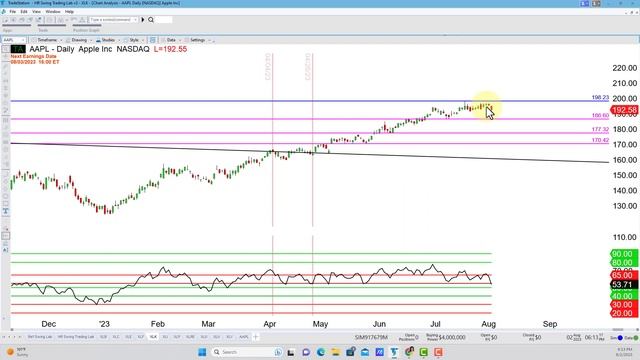Open the weather widget showing Sunny
Screen dimensions: 640x360
(x=18, y=352)
